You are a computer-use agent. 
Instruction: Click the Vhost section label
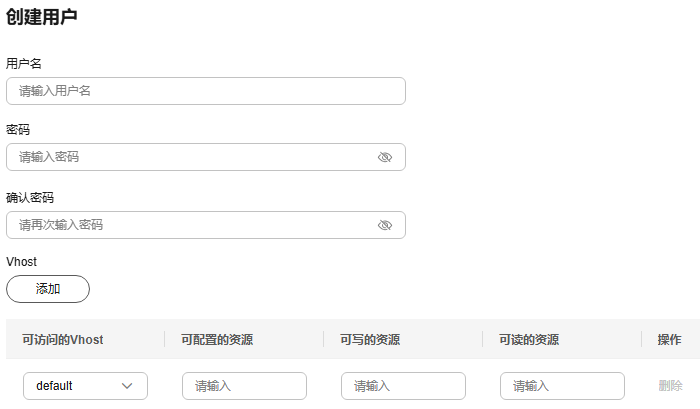[21, 262]
